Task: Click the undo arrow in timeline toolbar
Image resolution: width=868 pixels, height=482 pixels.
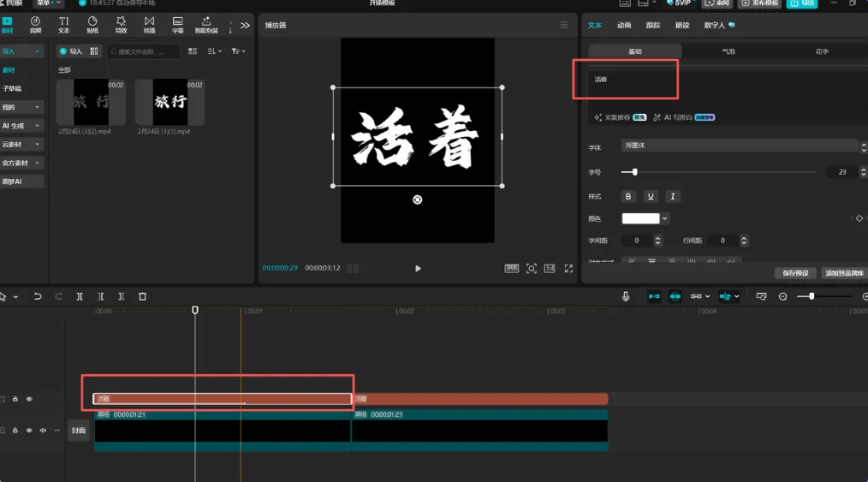Action: (x=38, y=296)
